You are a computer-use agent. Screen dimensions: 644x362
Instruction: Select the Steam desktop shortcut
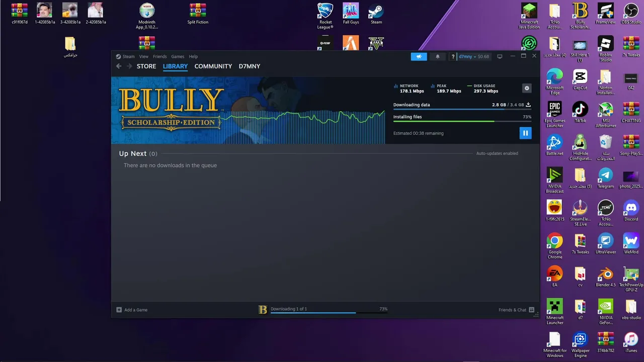tap(376, 14)
